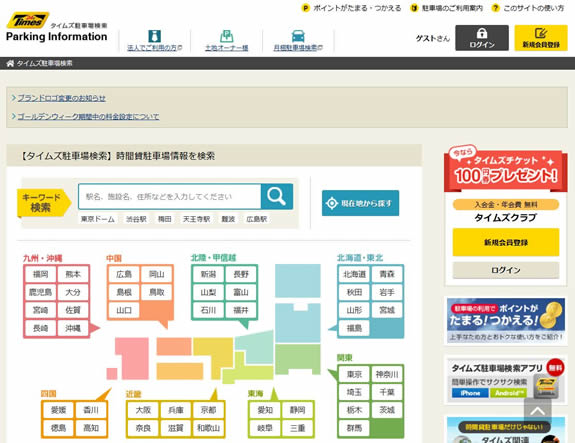Select the 広島駅 keyword suggestion
The height and width of the screenshot is (443, 575).
(257, 219)
